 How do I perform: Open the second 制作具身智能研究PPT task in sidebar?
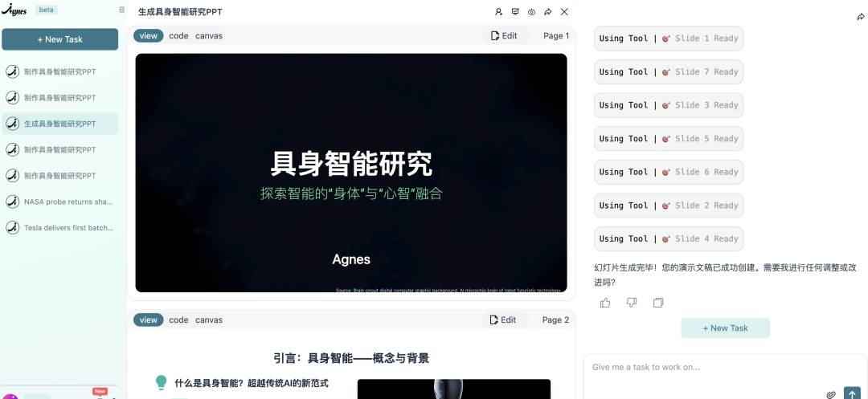coord(59,98)
